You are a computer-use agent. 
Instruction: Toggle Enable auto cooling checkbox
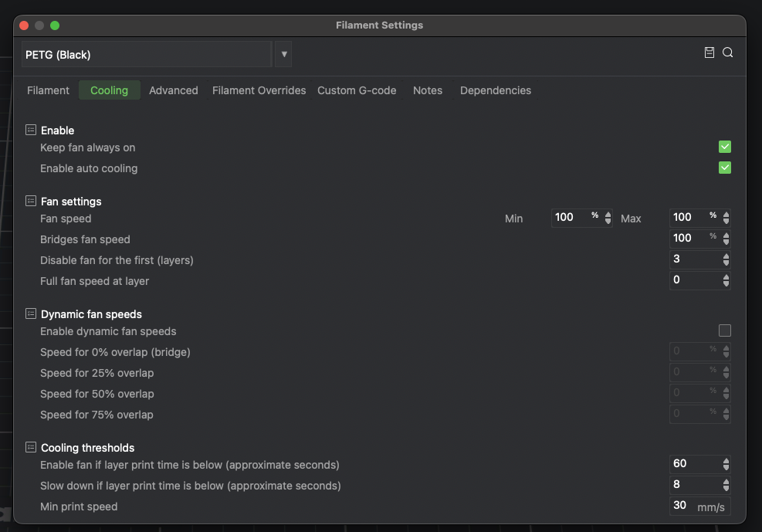725,168
